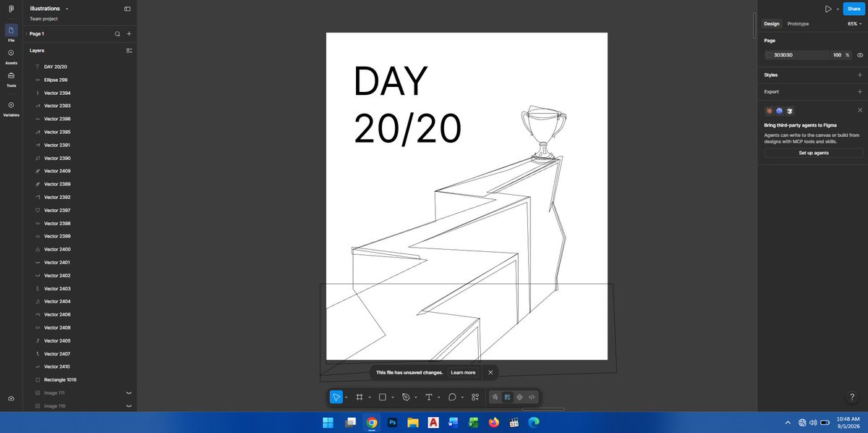The image size is (868, 433).
Task: Expand the Page 1 chevron
Action: click(x=26, y=33)
